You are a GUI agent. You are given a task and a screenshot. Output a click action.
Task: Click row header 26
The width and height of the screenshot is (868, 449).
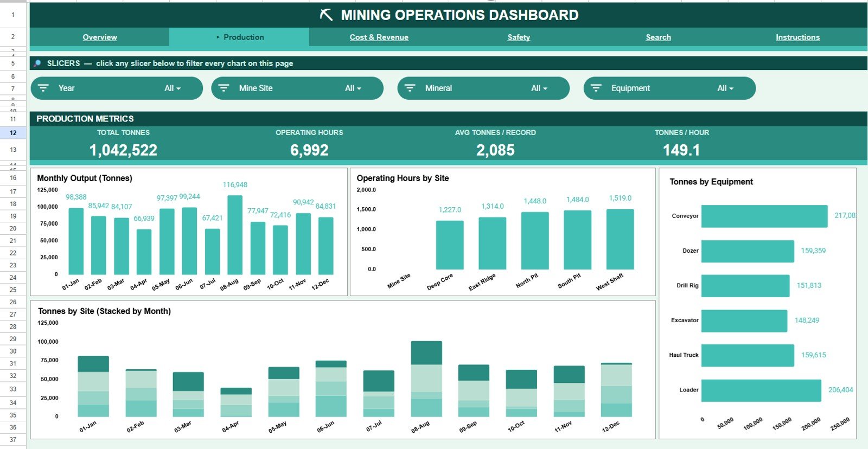pyautogui.click(x=13, y=302)
